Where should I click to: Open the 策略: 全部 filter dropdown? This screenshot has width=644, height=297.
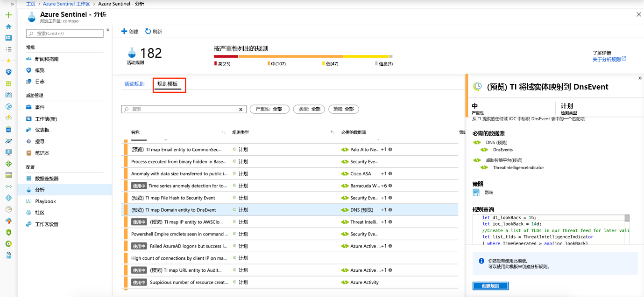[344, 109]
